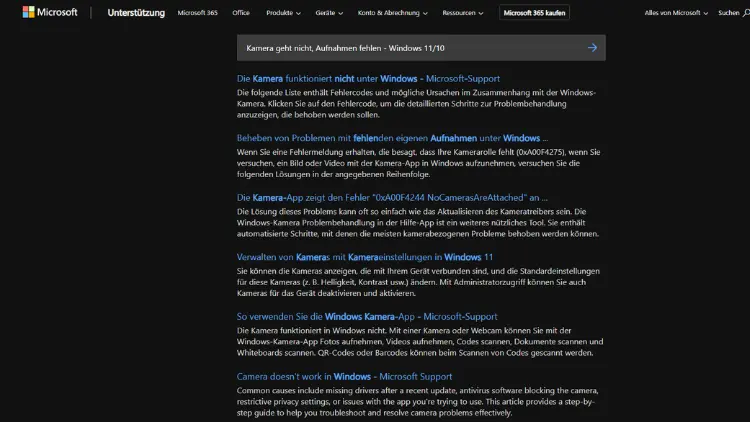
Task: Open 'Verwalten von Kameras mit Kameraeinstellungen' result
Action: point(364,257)
